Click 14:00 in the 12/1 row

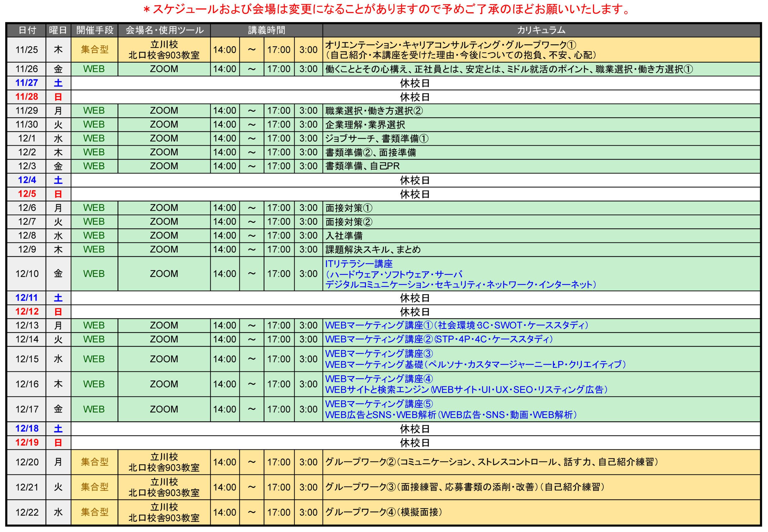click(225, 138)
